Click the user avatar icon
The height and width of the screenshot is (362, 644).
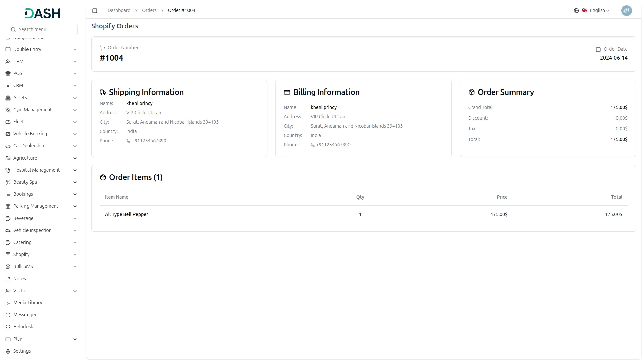click(x=626, y=11)
